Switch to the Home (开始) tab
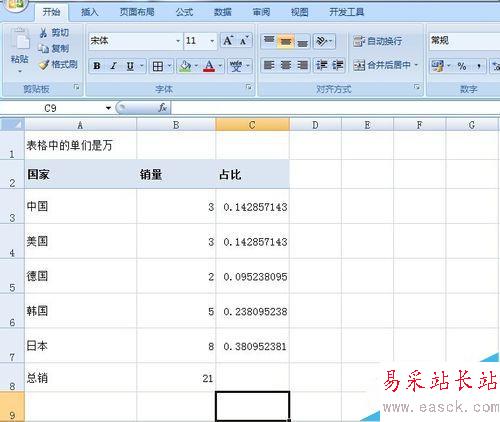Image resolution: width=500 pixels, height=422 pixels. pos(51,12)
